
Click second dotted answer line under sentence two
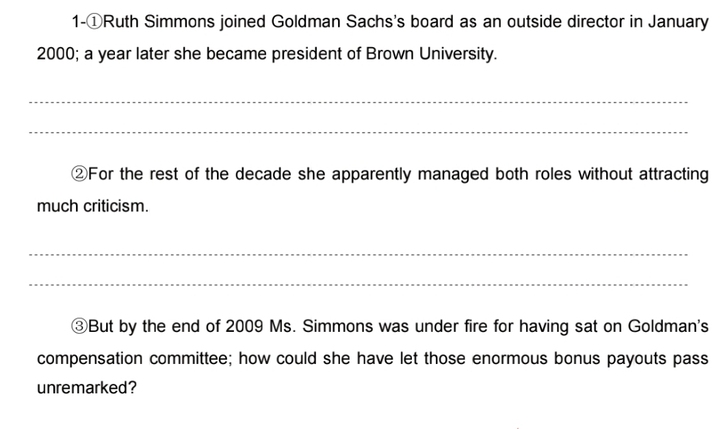click(358, 285)
